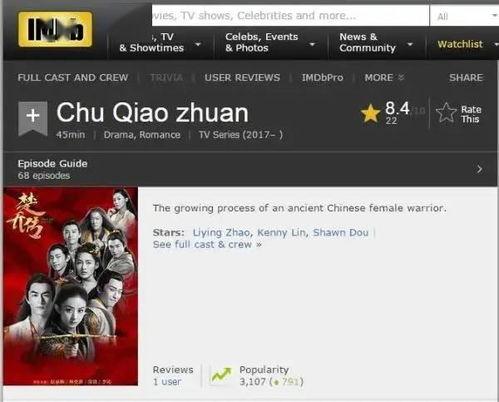Open the IMDbPro link

[x=322, y=78]
